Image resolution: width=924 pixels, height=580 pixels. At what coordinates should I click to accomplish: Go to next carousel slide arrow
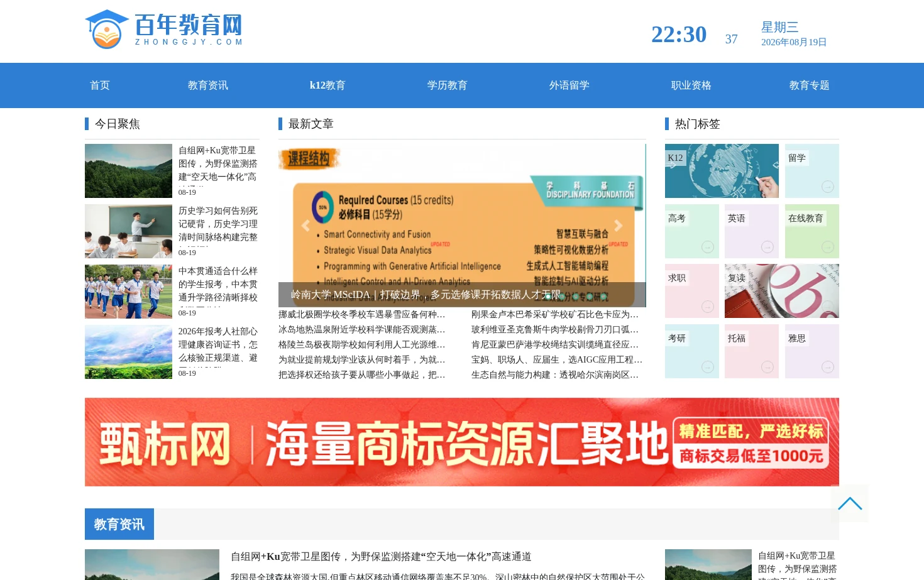619,226
